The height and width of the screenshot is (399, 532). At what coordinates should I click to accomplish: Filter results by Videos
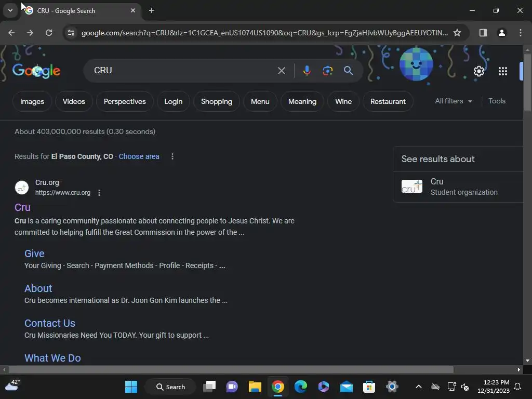coord(74,101)
